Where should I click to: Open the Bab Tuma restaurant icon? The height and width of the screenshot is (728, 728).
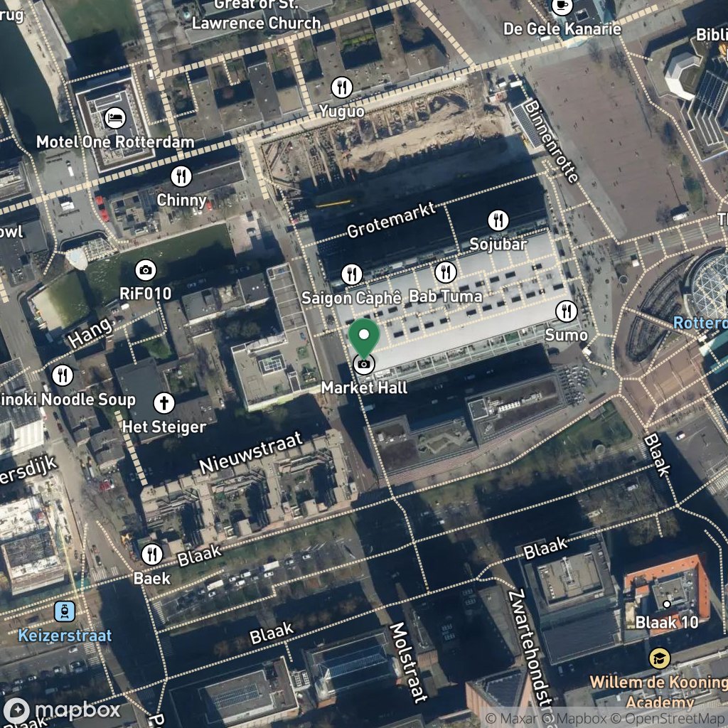[446, 272]
